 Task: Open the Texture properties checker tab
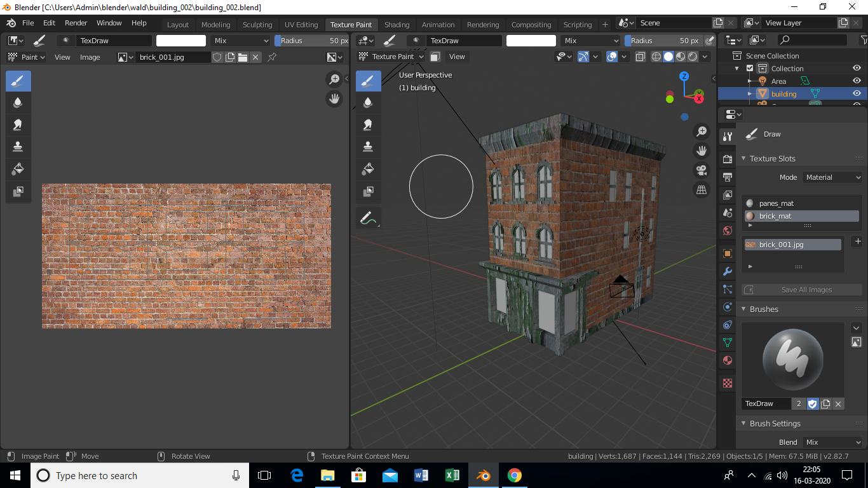pyautogui.click(x=728, y=383)
